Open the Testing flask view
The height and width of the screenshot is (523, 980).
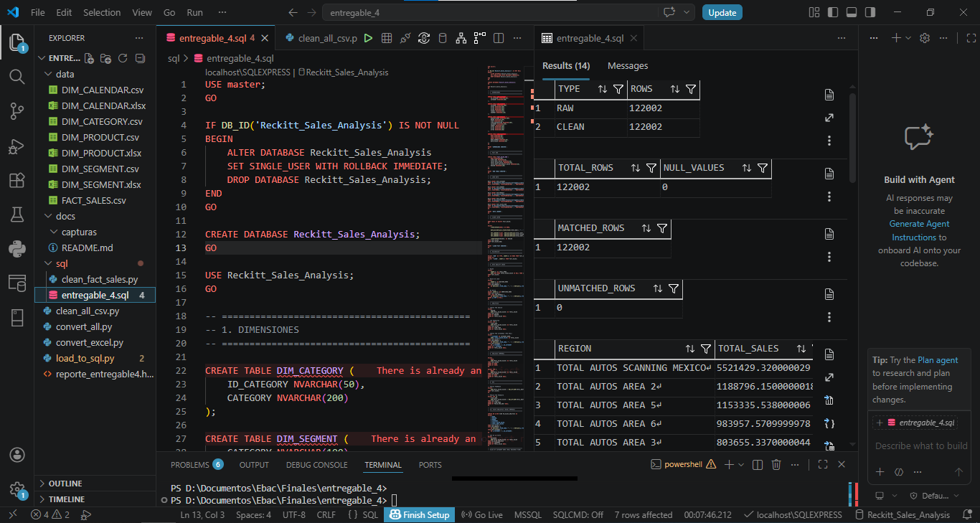click(x=17, y=215)
